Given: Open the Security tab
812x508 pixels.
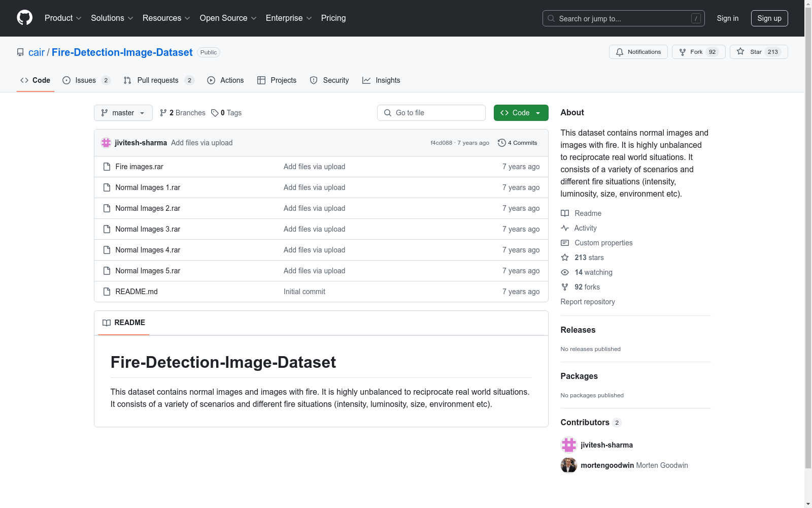Looking at the screenshot, I should (329, 80).
